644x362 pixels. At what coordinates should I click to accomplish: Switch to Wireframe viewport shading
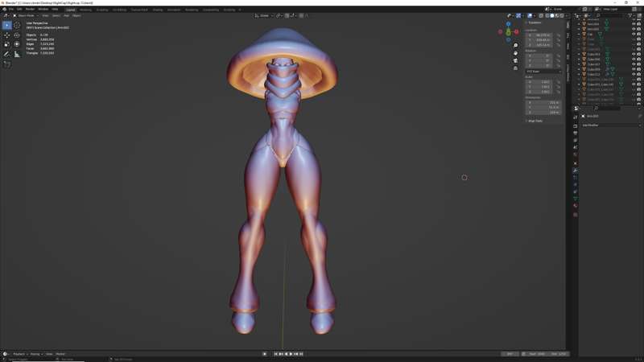click(547, 15)
